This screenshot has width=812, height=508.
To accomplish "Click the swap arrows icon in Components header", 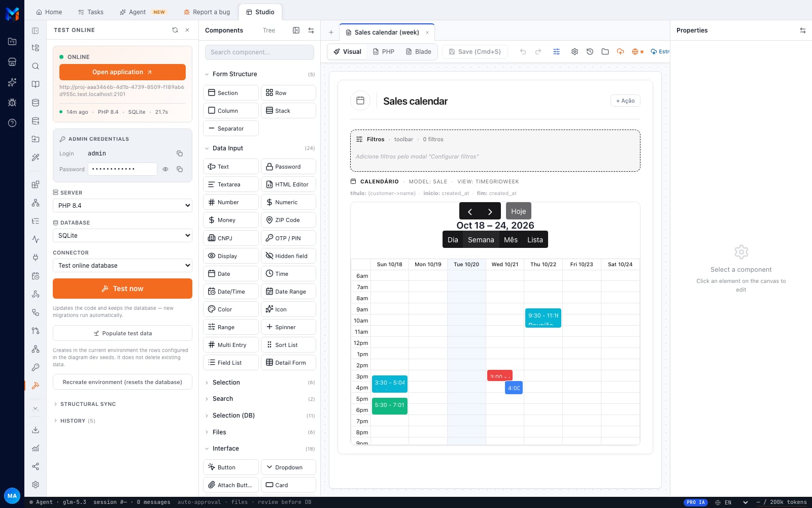I will [311, 30].
